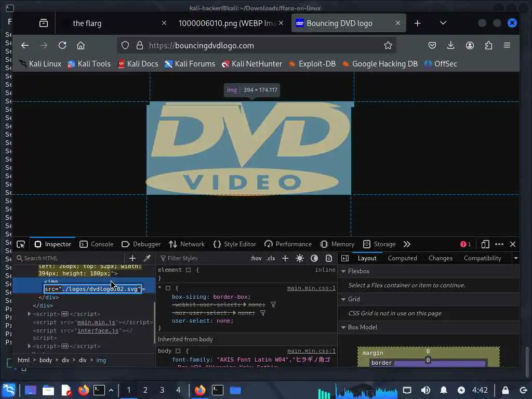The height and width of the screenshot is (399, 532).
Task: Show more sidebar tabs dropdown
Action: pos(516,258)
